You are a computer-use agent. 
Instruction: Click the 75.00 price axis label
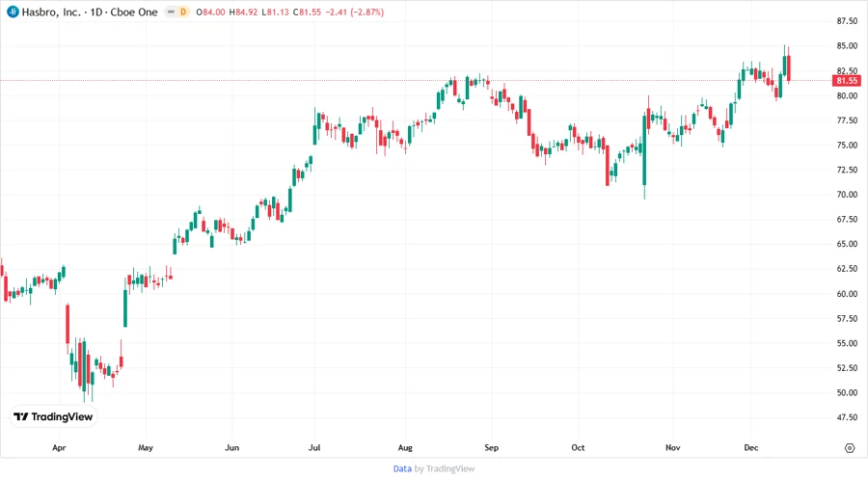(847, 145)
